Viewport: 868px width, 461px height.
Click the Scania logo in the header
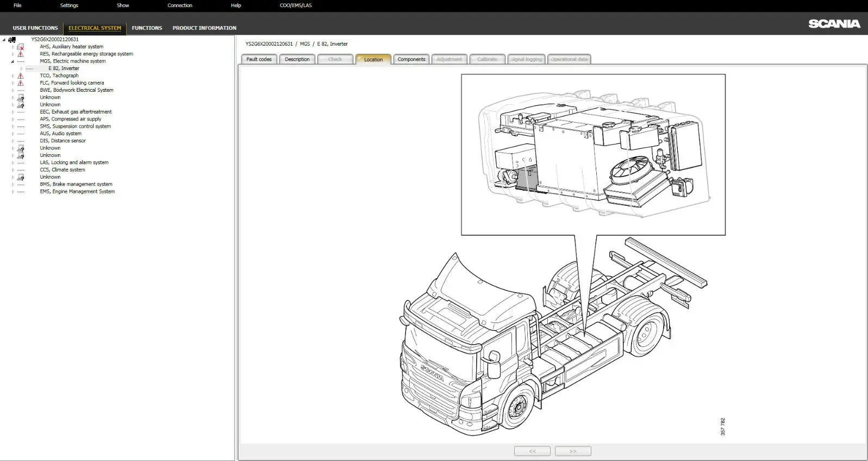(834, 23)
